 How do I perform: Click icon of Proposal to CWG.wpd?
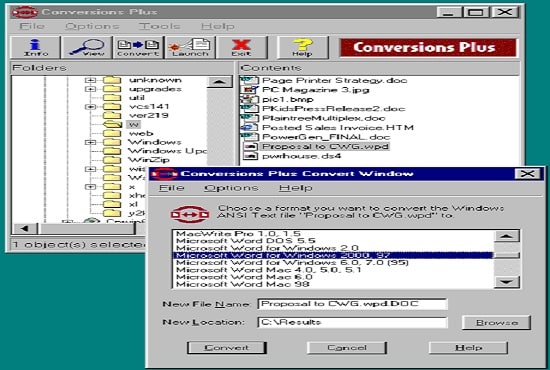(250, 147)
